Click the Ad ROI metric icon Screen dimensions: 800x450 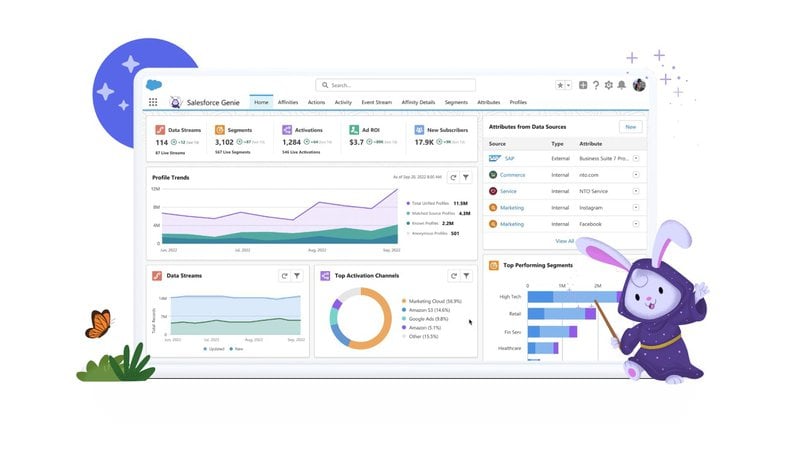click(354, 130)
